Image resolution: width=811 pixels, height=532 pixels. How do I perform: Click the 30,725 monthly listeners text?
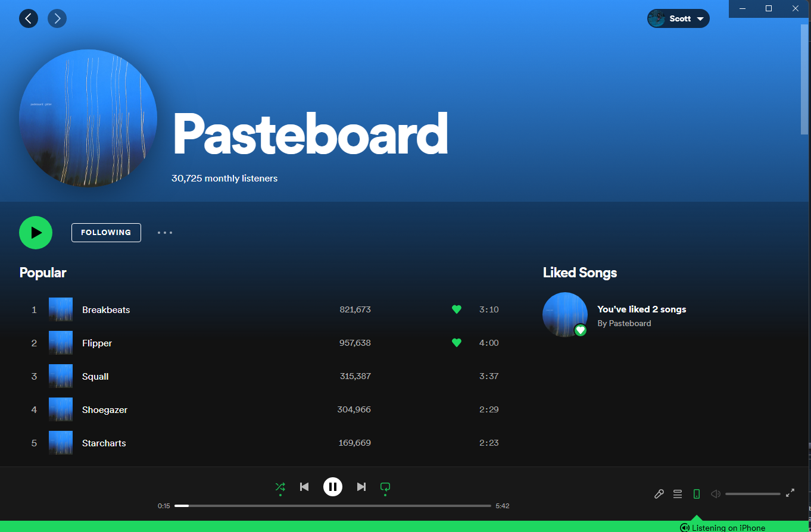click(x=224, y=179)
